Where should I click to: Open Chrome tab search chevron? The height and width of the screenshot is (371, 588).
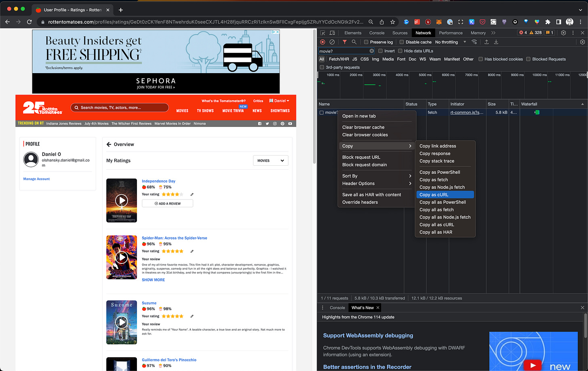[x=580, y=10]
